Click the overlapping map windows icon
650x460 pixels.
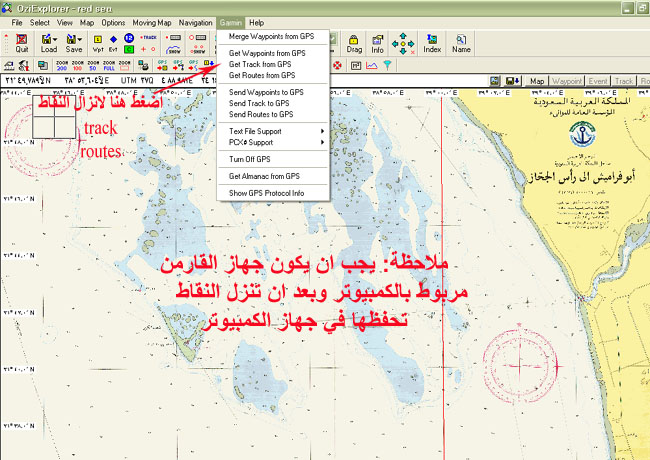pos(43,65)
